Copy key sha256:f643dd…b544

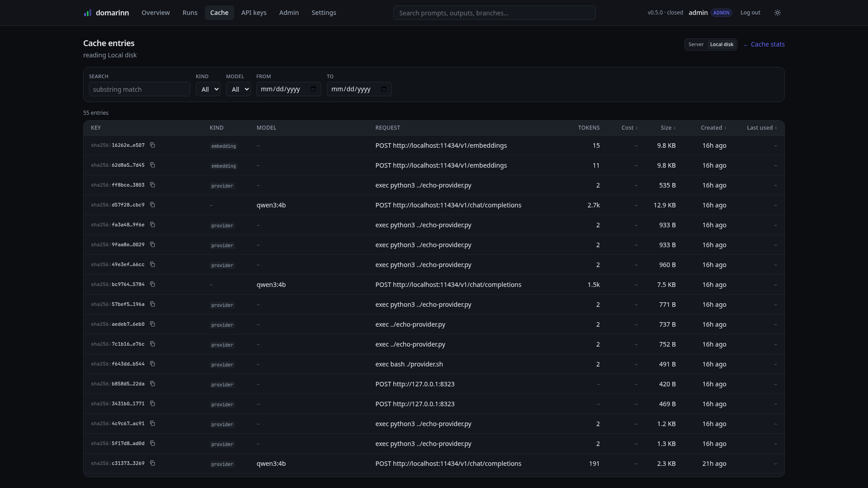click(x=152, y=364)
